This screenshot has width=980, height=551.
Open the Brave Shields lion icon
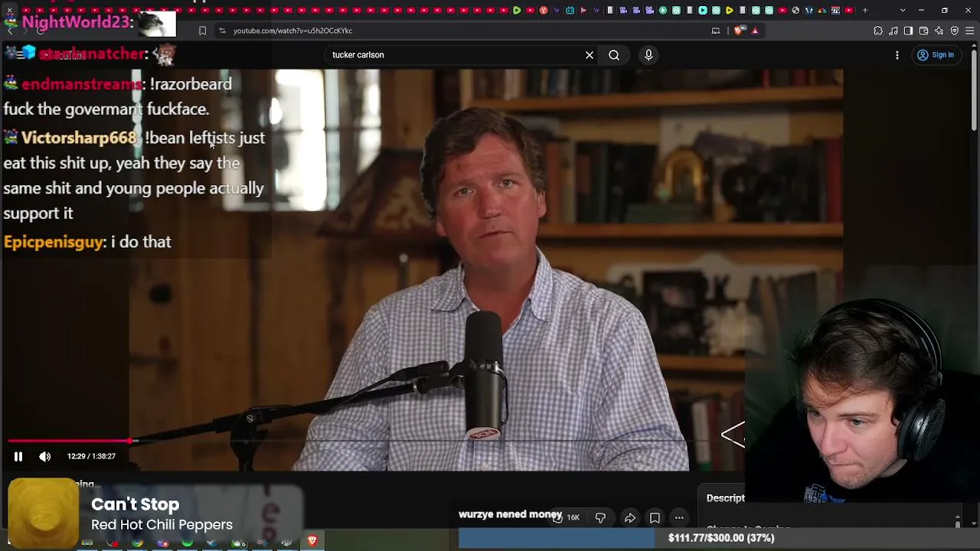[x=738, y=31]
